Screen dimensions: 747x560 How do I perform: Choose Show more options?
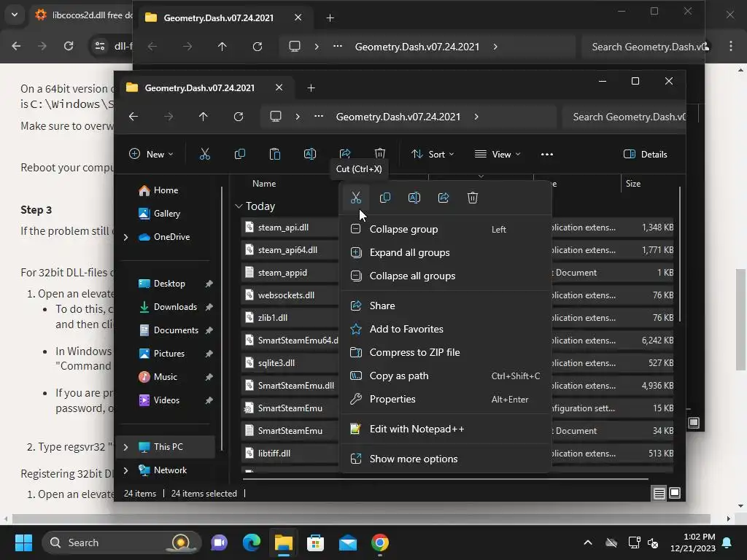[446, 459]
